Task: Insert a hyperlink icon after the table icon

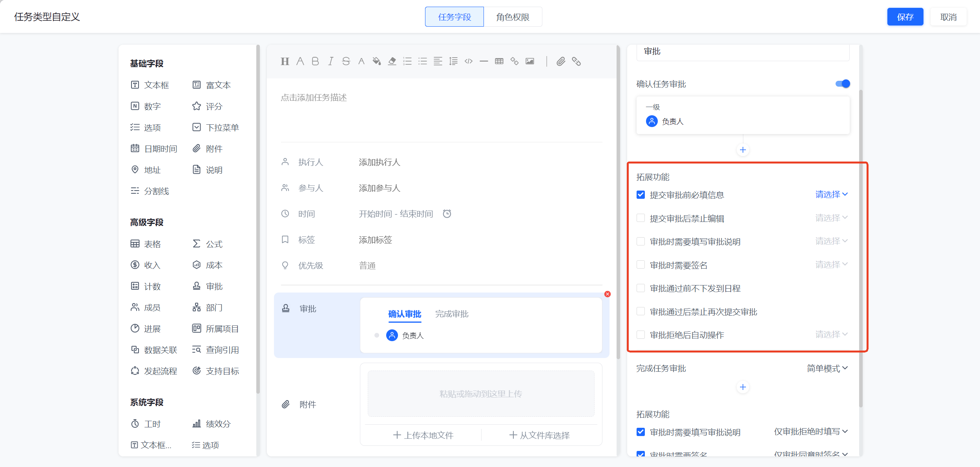Action: point(515,61)
